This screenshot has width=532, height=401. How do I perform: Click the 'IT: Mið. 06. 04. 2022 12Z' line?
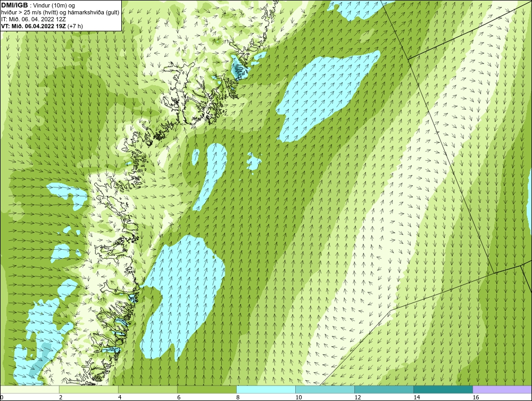pos(34,19)
